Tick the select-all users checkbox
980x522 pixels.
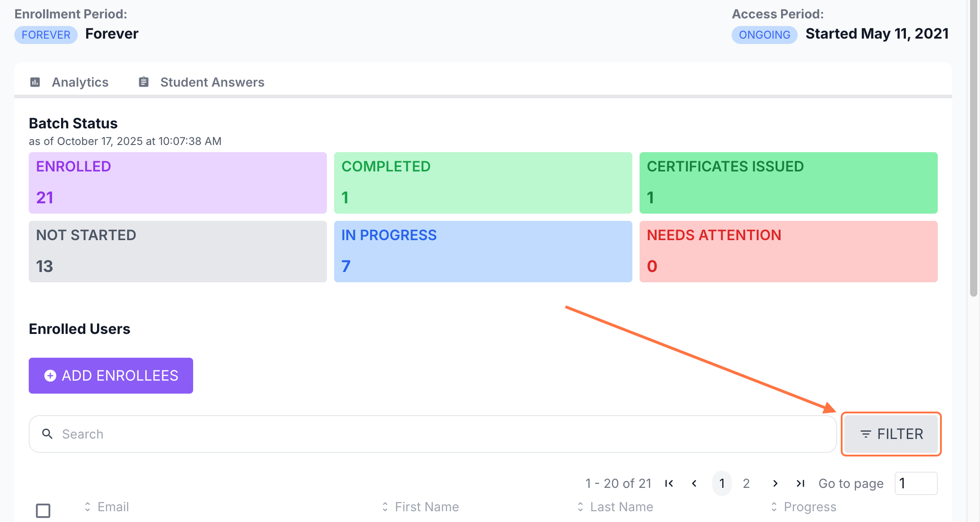coord(43,510)
